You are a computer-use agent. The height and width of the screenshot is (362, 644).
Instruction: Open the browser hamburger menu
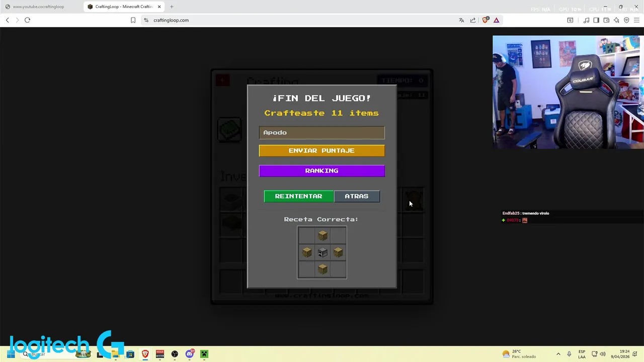pos(636,20)
